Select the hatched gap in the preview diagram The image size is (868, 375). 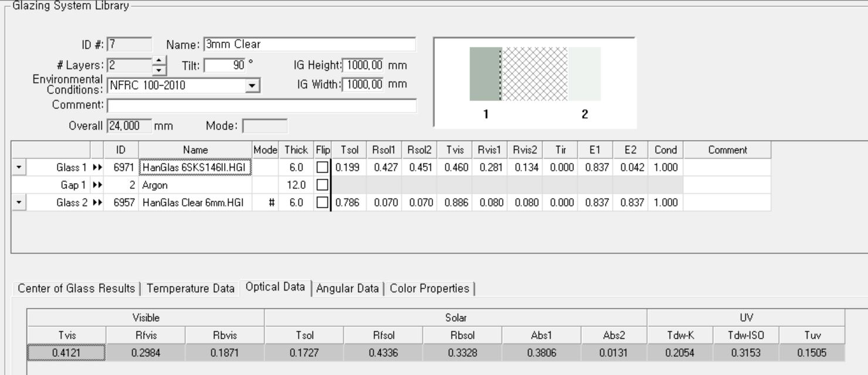point(534,74)
